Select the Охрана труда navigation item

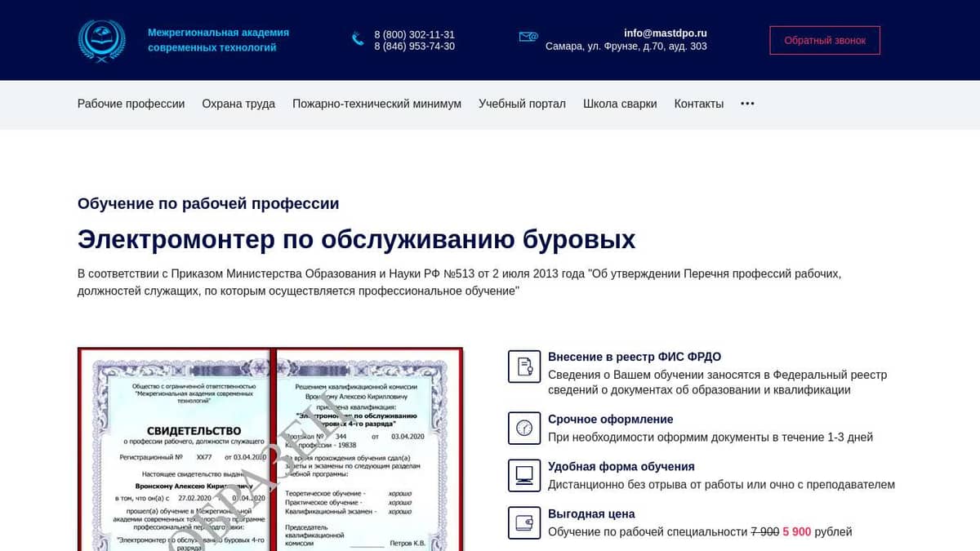click(x=238, y=104)
